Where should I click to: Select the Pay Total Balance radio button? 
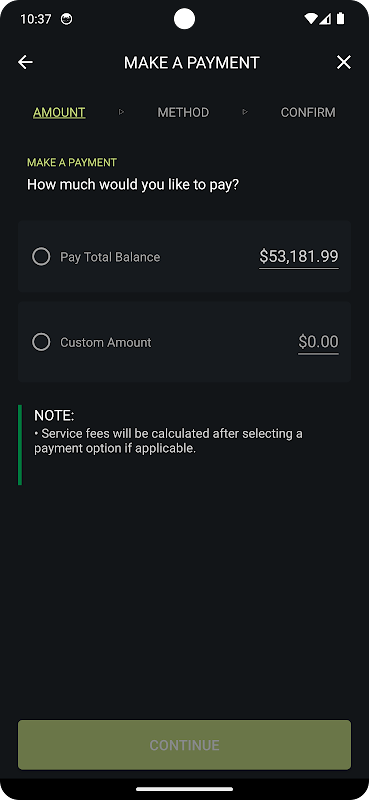[41, 257]
